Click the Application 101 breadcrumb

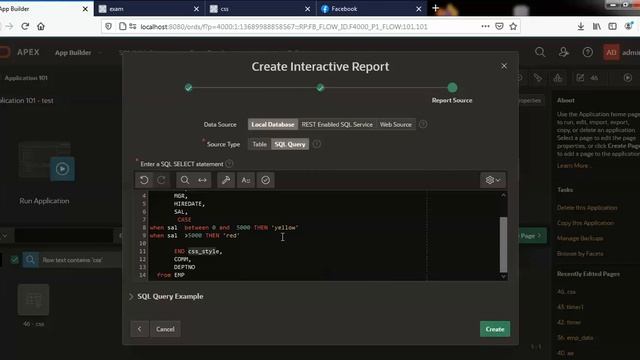[26, 78]
